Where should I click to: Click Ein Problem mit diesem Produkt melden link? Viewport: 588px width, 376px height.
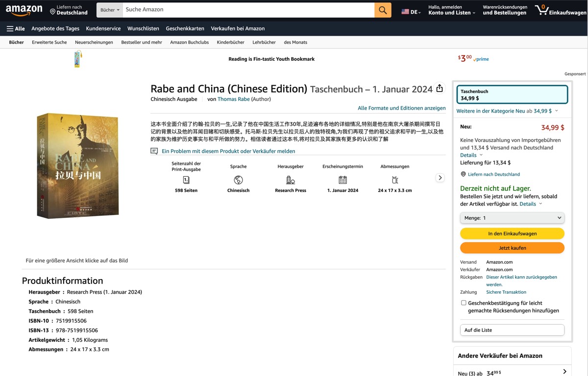click(228, 151)
